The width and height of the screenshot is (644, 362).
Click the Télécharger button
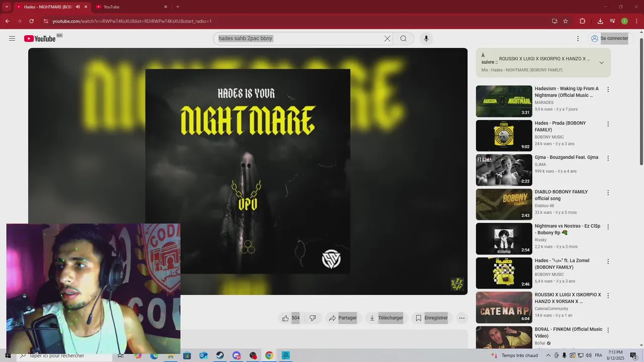(386, 318)
